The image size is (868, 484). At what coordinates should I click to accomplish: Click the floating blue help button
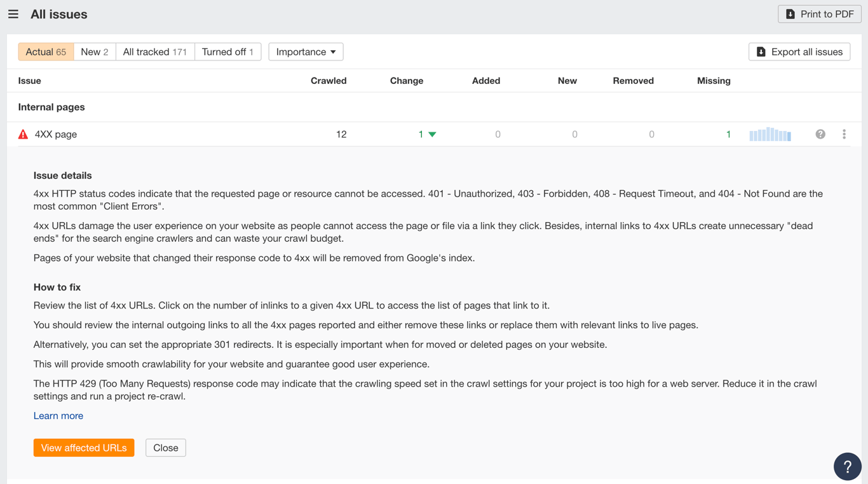pyautogui.click(x=848, y=466)
